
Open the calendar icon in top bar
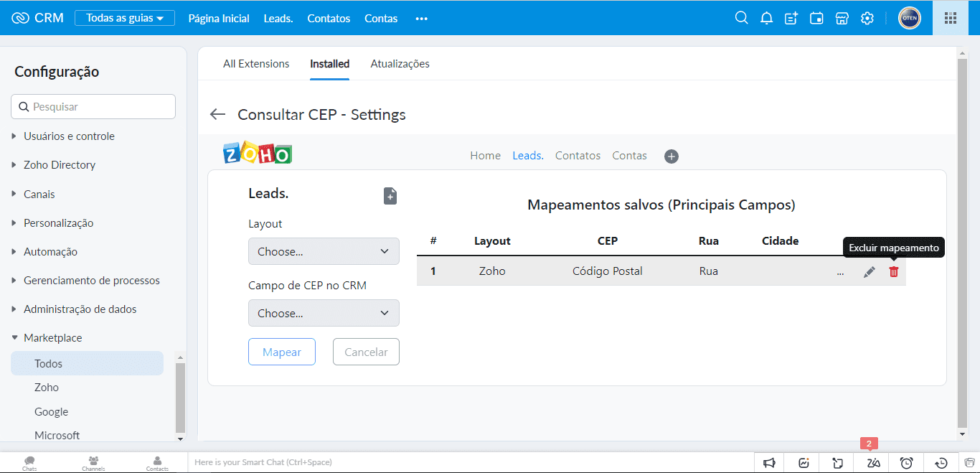(x=816, y=18)
